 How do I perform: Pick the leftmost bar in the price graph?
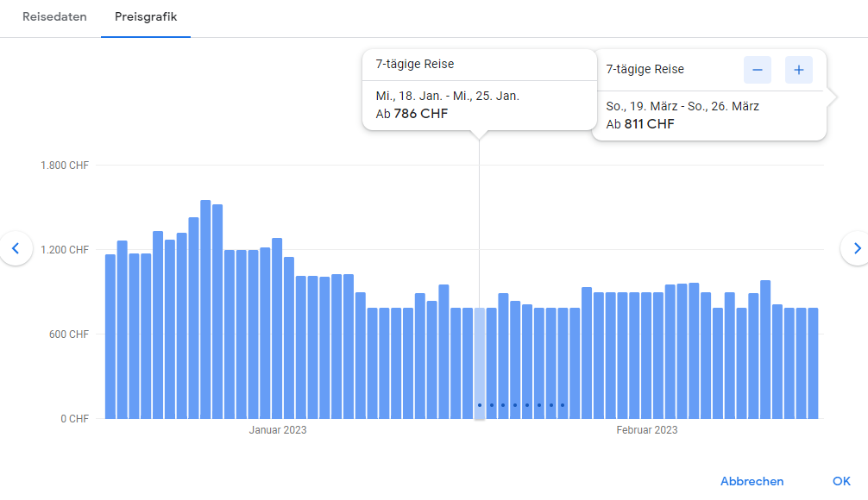pos(110,336)
